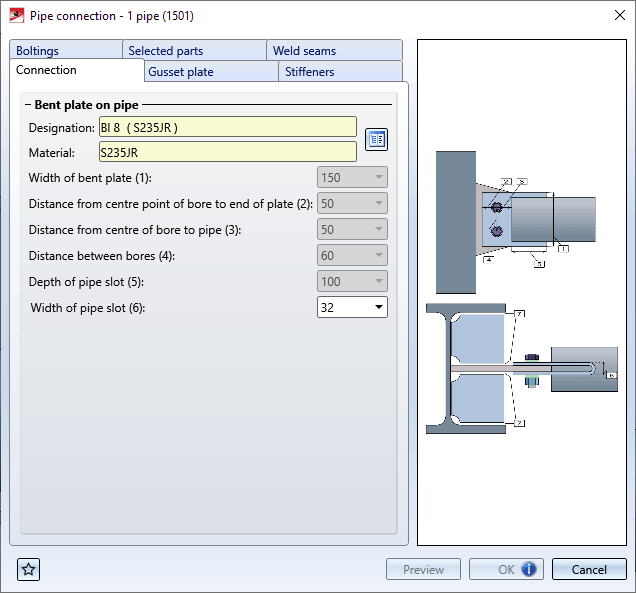Click the Designation input field
Image resolution: width=636 pixels, height=593 pixels.
tap(227, 127)
